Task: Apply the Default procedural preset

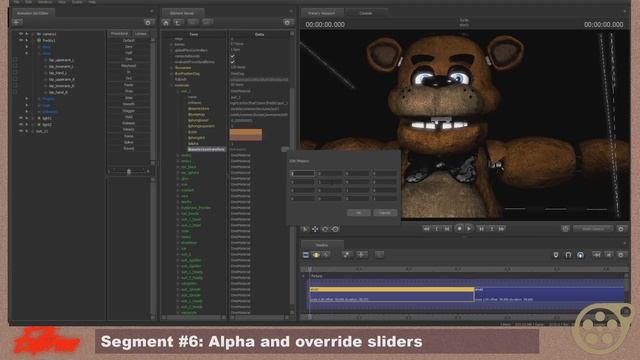Action: [129, 40]
